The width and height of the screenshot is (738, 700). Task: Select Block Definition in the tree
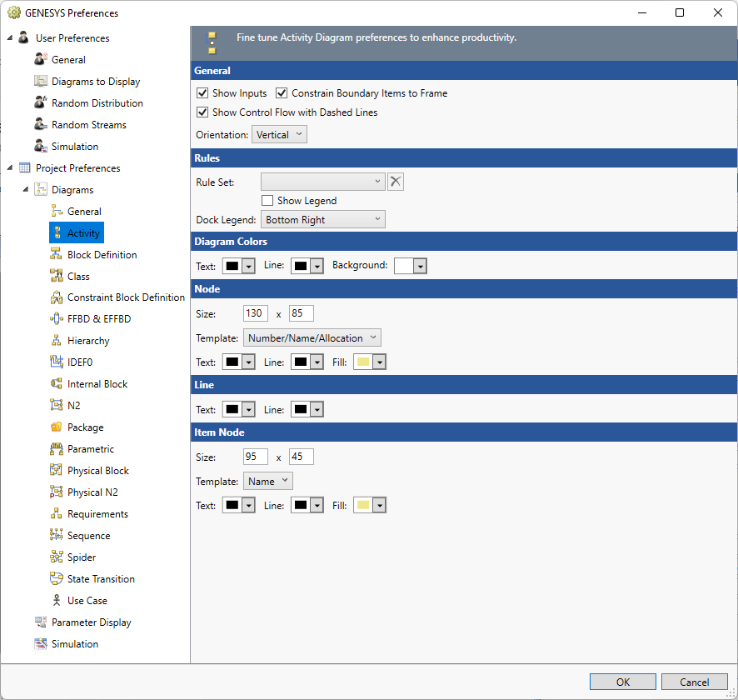pos(102,255)
